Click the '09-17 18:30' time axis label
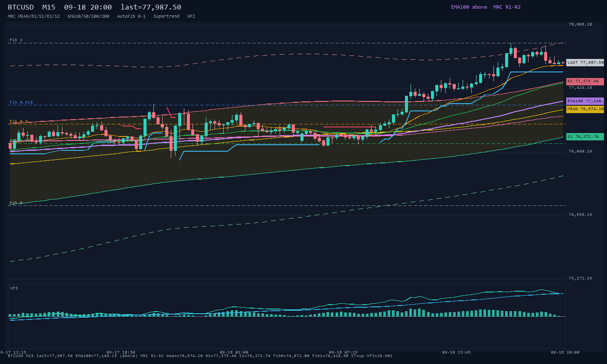The height and width of the screenshot is (364, 607). (x=121, y=352)
